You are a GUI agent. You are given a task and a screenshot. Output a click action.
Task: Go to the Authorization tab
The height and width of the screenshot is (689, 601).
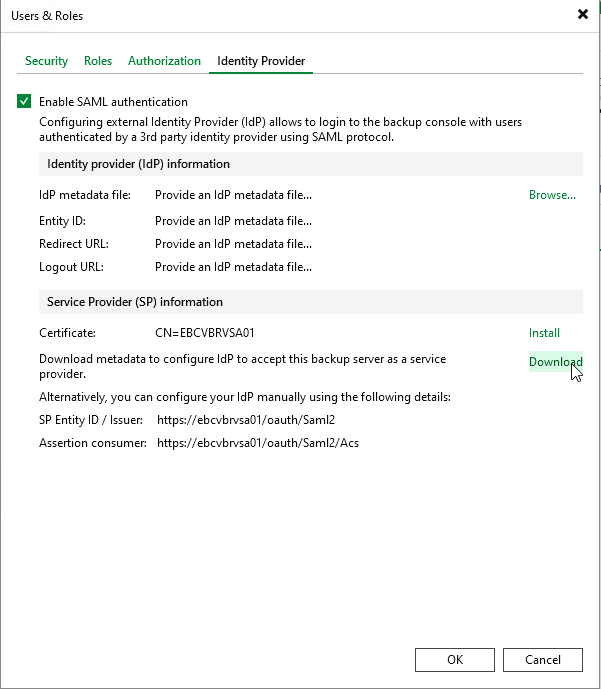click(164, 61)
